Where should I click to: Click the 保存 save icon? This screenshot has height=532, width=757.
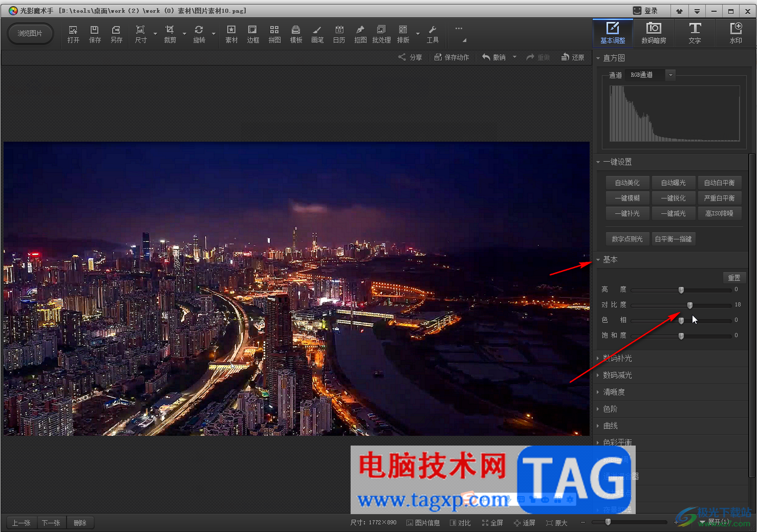tap(95, 34)
